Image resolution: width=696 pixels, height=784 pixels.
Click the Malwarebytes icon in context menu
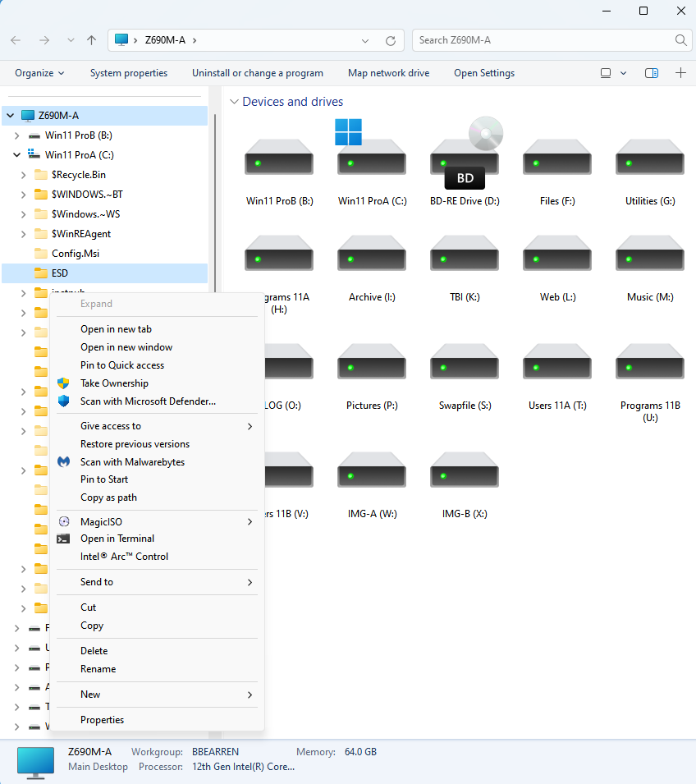[63, 462]
